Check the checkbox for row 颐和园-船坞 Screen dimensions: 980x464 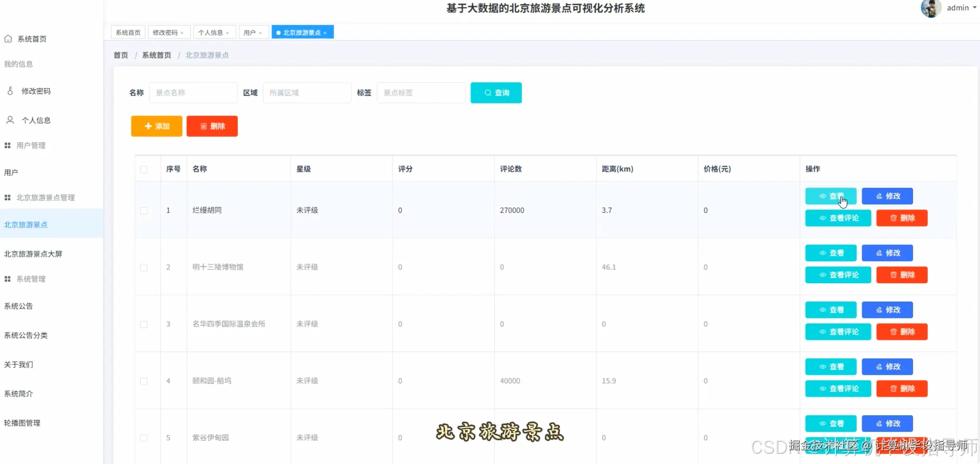144,381
